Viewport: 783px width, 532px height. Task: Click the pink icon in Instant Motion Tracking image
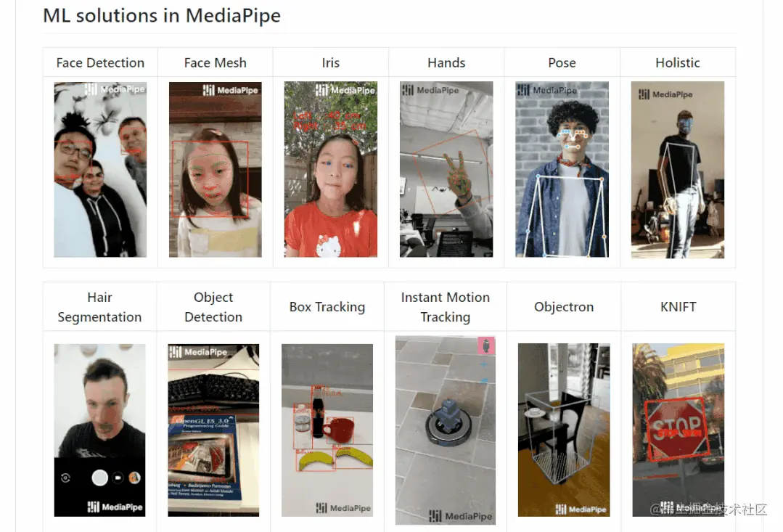tap(486, 345)
